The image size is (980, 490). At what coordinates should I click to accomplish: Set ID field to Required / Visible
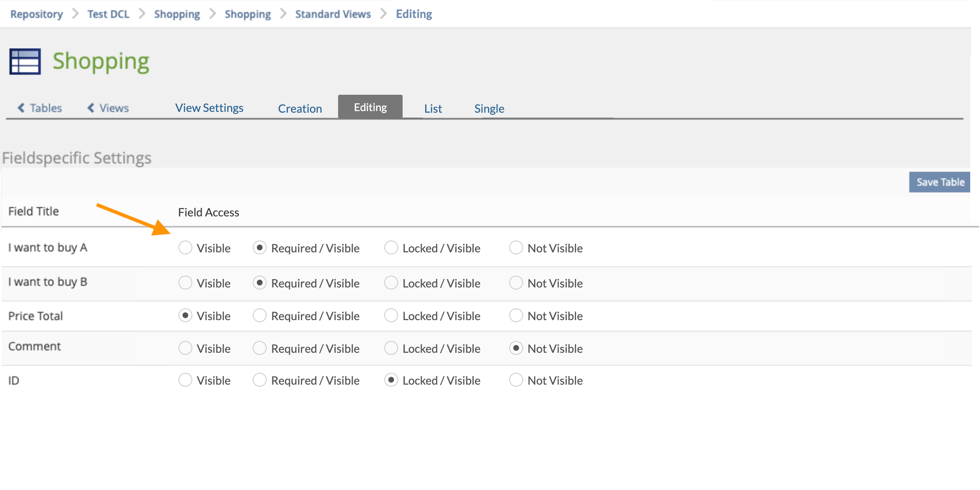click(x=260, y=380)
